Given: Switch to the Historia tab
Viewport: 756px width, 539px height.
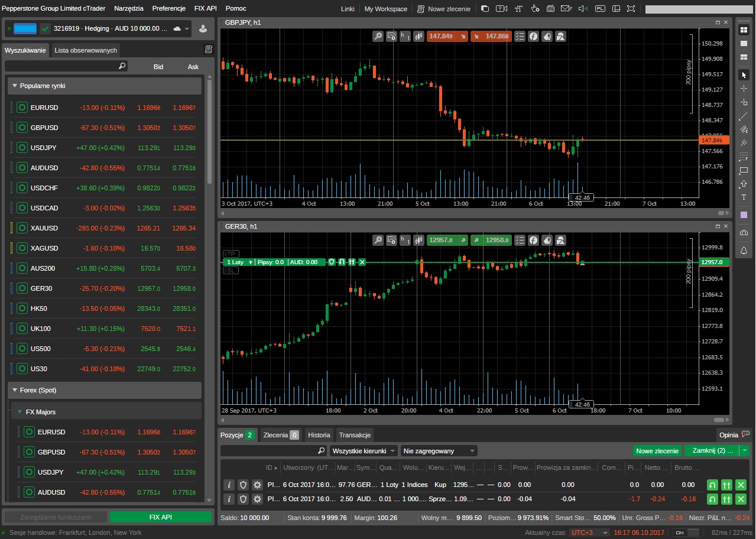Looking at the screenshot, I should pyautogui.click(x=319, y=435).
